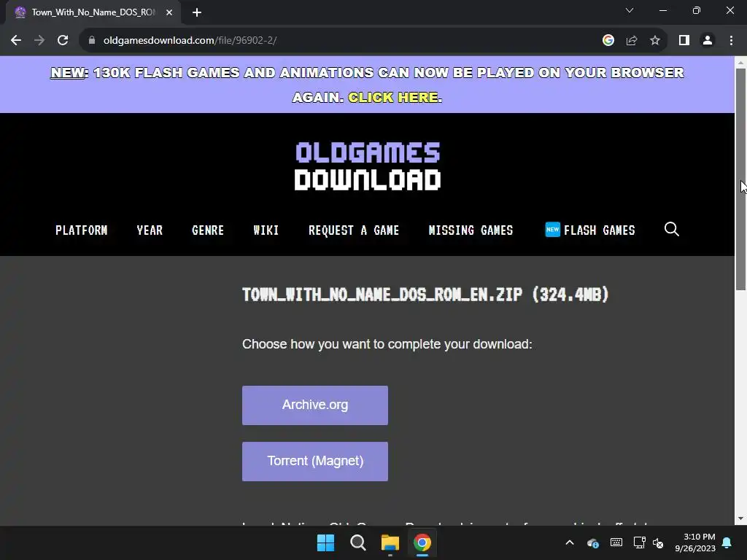Open the GENRE menu
This screenshot has width=747, height=560.
point(208,230)
